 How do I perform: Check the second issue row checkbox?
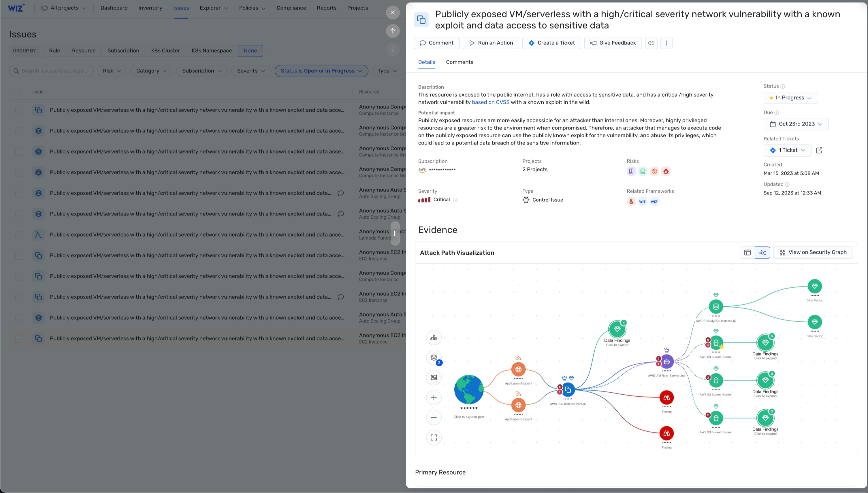tap(19, 131)
